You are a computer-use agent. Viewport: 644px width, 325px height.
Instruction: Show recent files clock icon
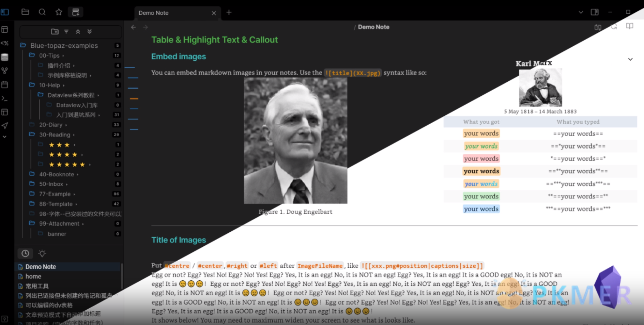tap(25, 253)
